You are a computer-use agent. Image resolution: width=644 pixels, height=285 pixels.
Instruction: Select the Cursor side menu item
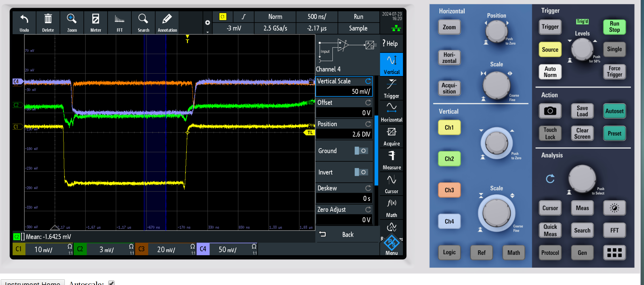click(392, 184)
